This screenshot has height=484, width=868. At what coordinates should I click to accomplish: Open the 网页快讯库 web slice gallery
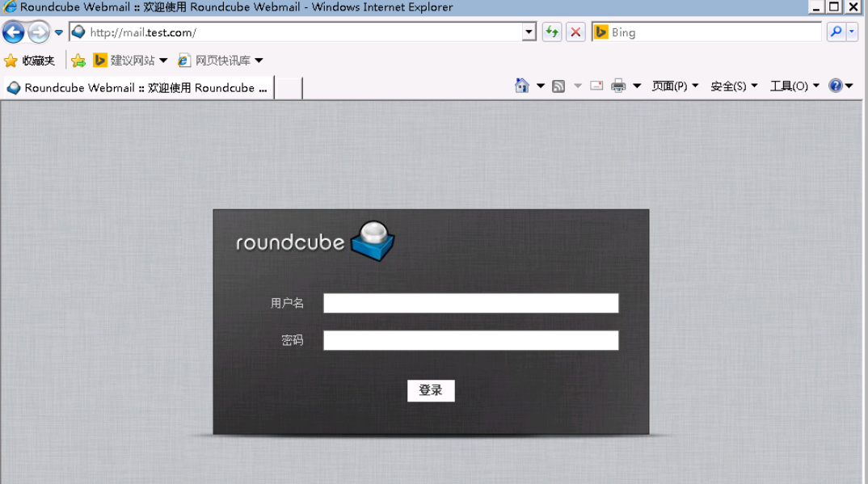pos(215,61)
